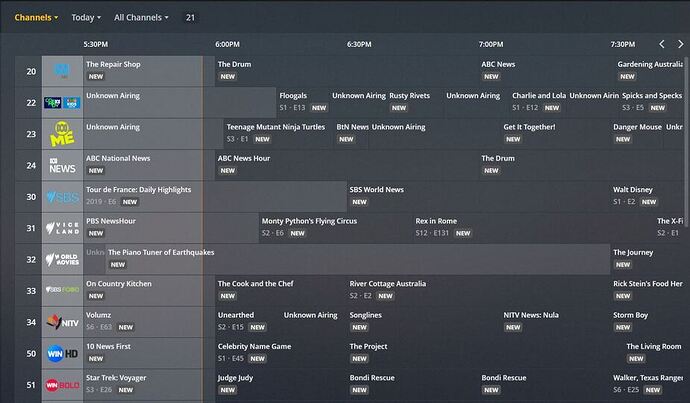Select the World Movies channel logo
690x403 pixels.
(62, 259)
